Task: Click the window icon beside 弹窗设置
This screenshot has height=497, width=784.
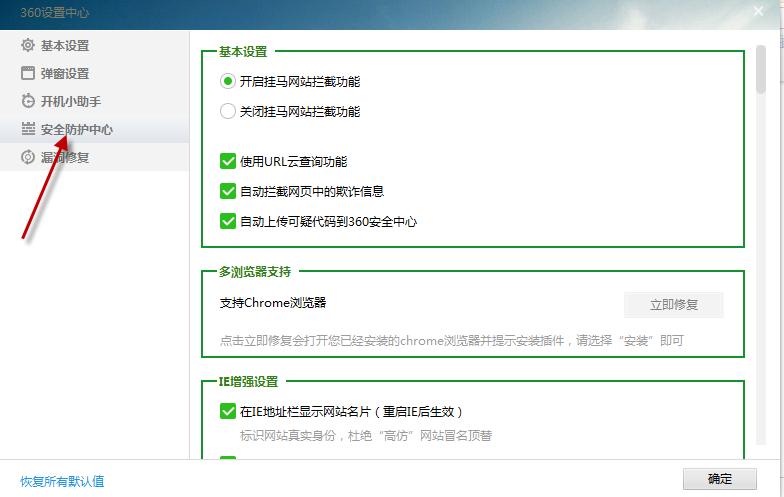Action: (28, 73)
